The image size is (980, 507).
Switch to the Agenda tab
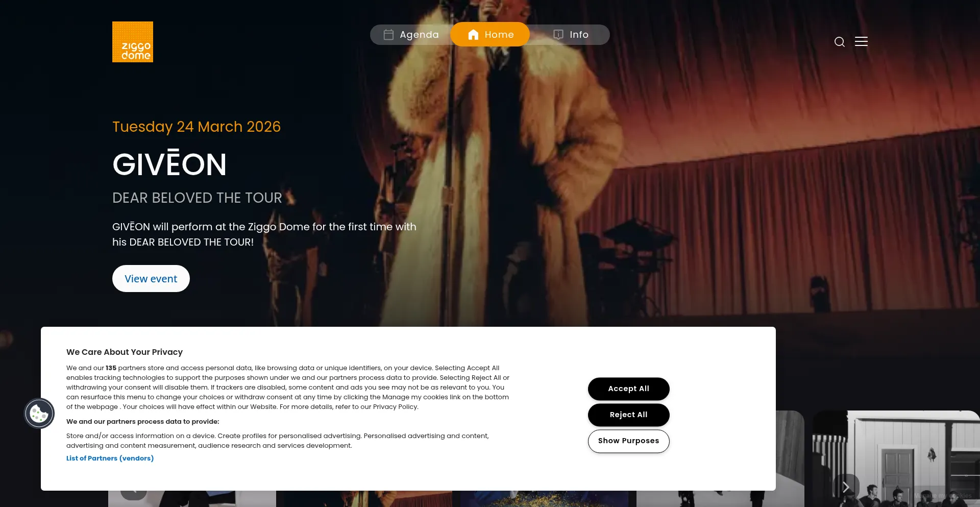point(411,35)
